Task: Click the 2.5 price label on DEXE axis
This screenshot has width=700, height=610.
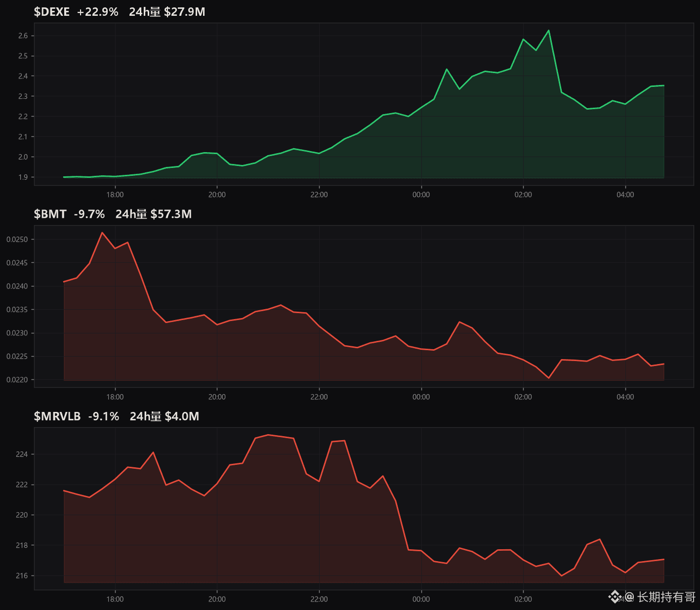Action: tap(23, 56)
